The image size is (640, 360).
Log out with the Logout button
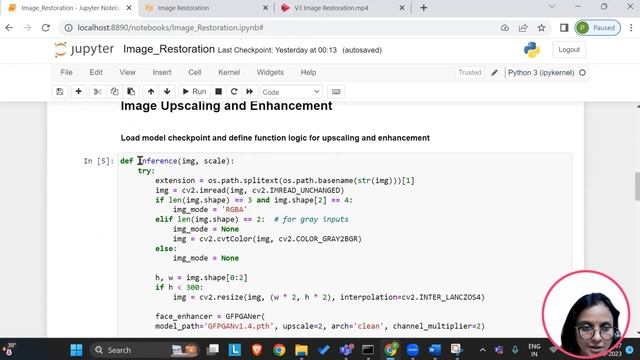click(x=569, y=50)
